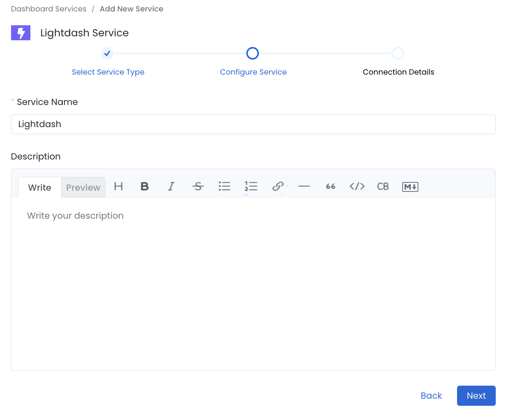Click the Heading format icon

pyautogui.click(x=118, y=186)
